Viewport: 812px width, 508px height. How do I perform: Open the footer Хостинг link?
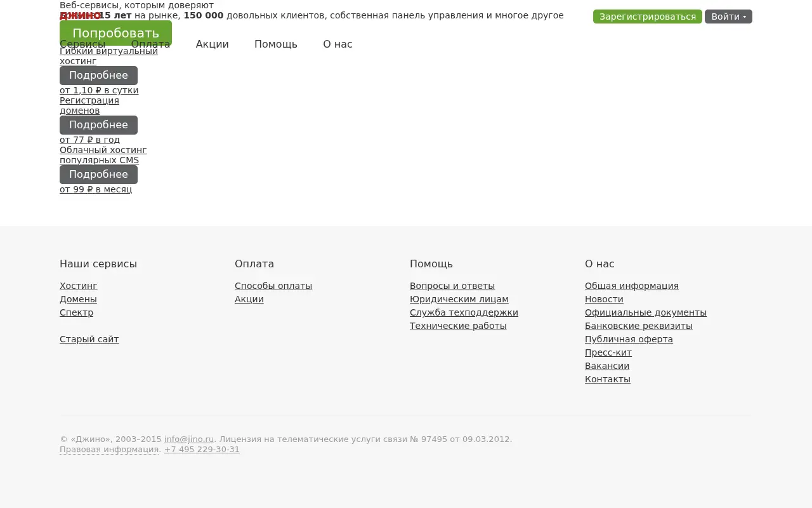click(x=79, y=286)
